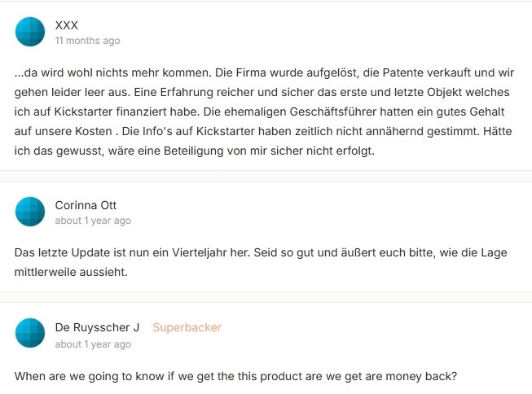Open the XXX username profile
Screen dimensions: 532x394
click(x=67, y=25)
